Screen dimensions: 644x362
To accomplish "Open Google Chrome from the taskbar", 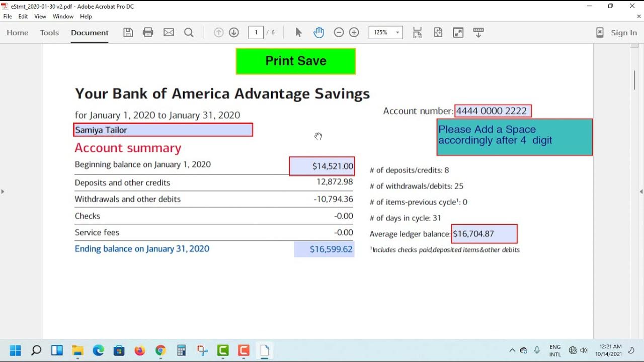I will click(x=160, y=350).
